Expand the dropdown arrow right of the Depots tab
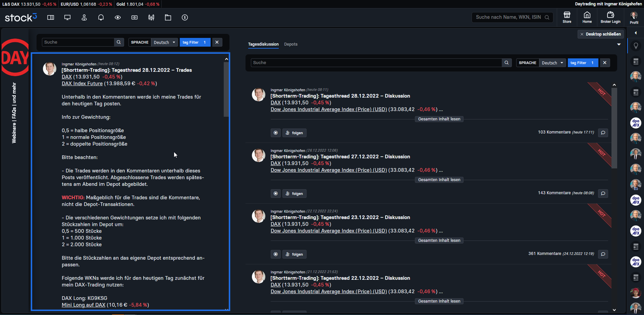 (619, 45)
